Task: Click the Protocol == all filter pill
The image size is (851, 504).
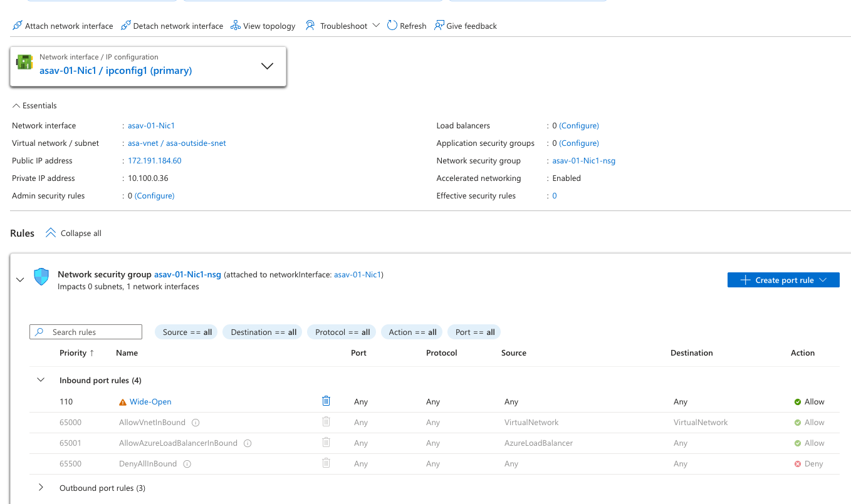Action: click(342, 332)
